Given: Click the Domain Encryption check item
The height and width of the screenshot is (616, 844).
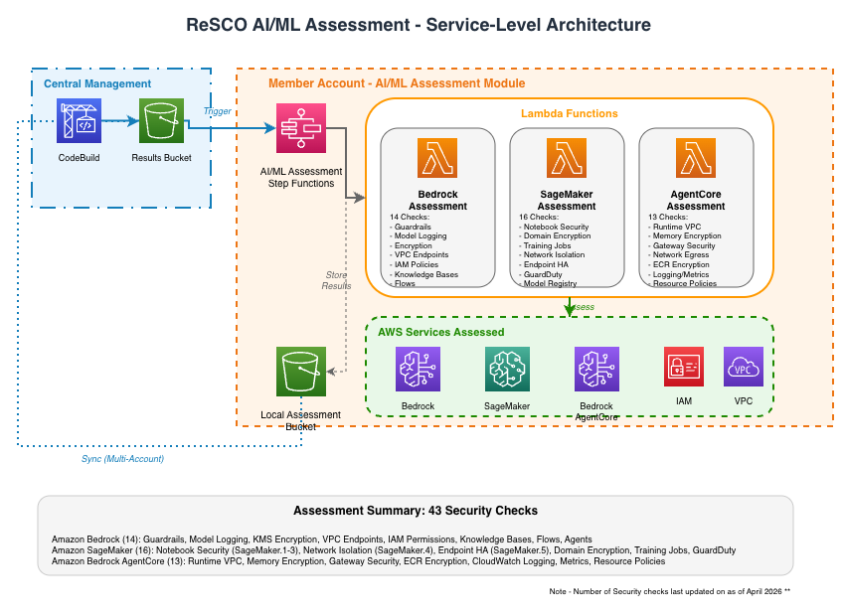Looking at the screenshot, I should click(x=557, y=235).
